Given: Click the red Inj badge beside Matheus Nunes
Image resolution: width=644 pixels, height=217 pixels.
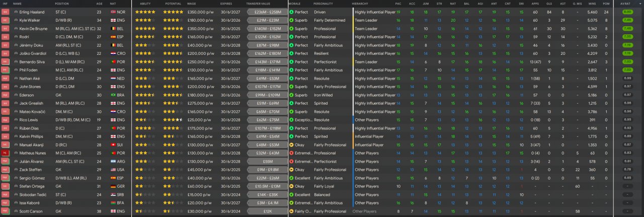Looking at the screenshot, I should coord(5,153).
